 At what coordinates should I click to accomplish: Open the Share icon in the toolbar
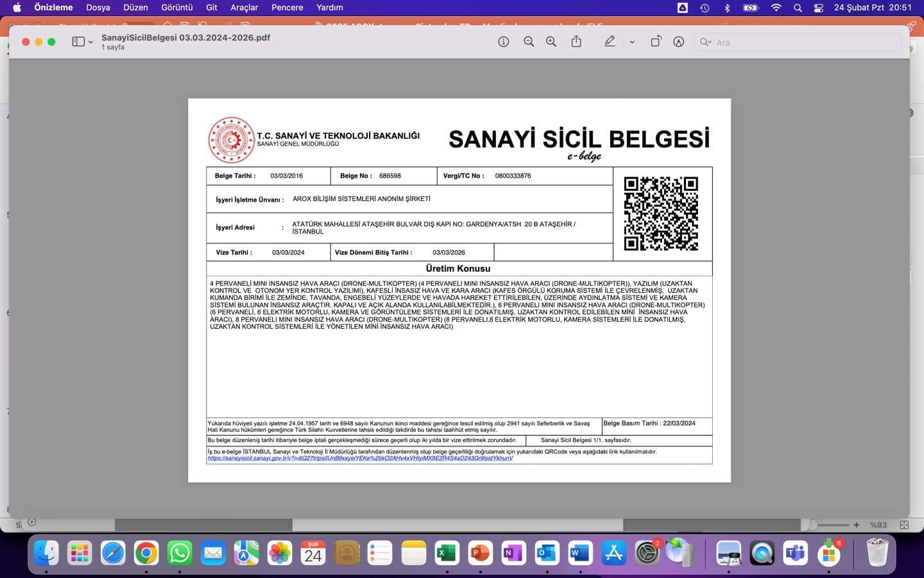click(576, 42)
